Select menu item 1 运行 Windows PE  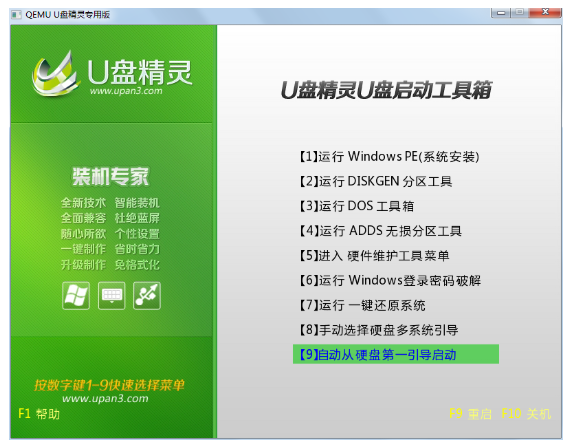389,157
